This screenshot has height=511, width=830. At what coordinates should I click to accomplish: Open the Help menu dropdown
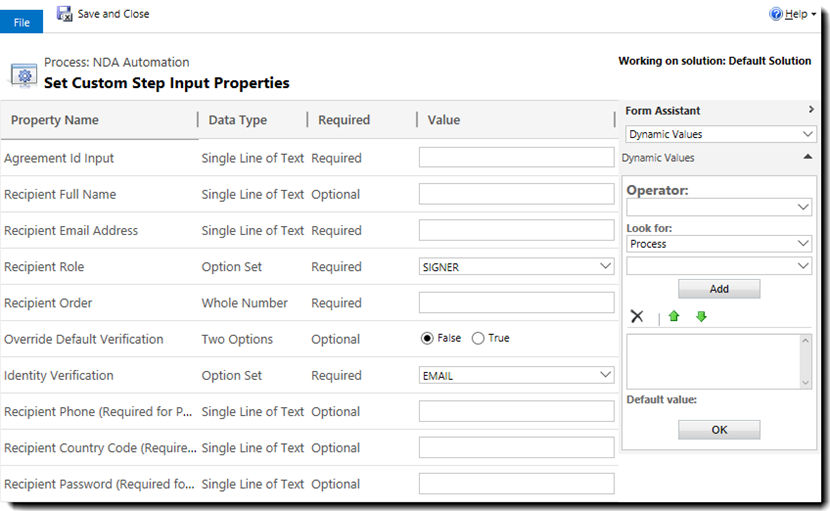(792, 14)
